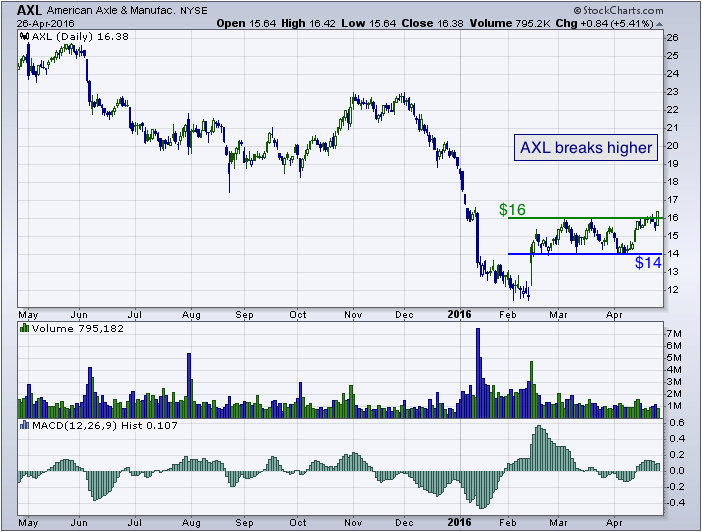
Task: Click the MACD histogram icon
Action: [x=25, y=425]
